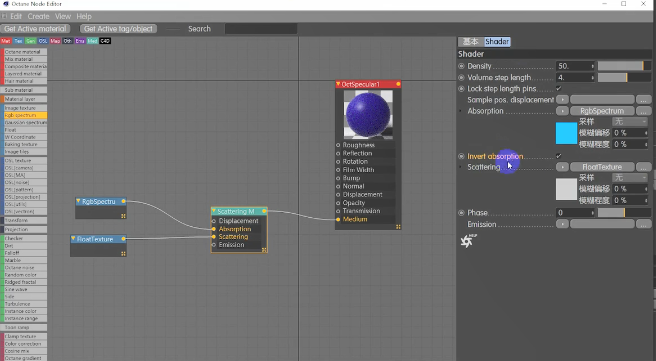Open the 采样 dropdown under Absorption
The image size is (656, 361).
coord(630,122)
